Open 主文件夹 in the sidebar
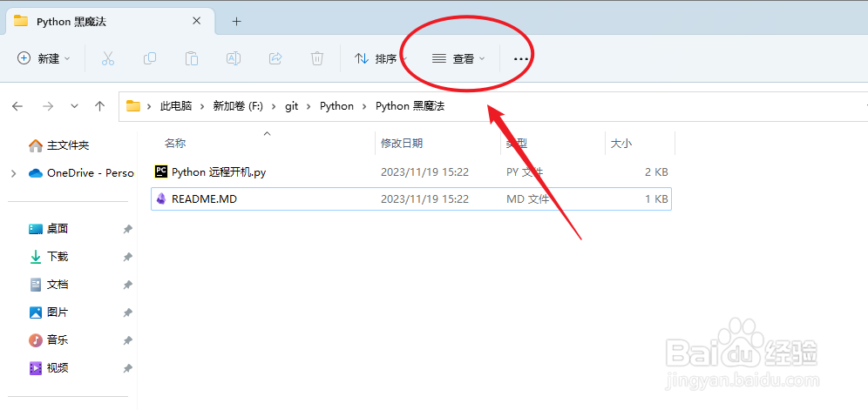This screenshot has width=868, height=410. pos(67,145)
